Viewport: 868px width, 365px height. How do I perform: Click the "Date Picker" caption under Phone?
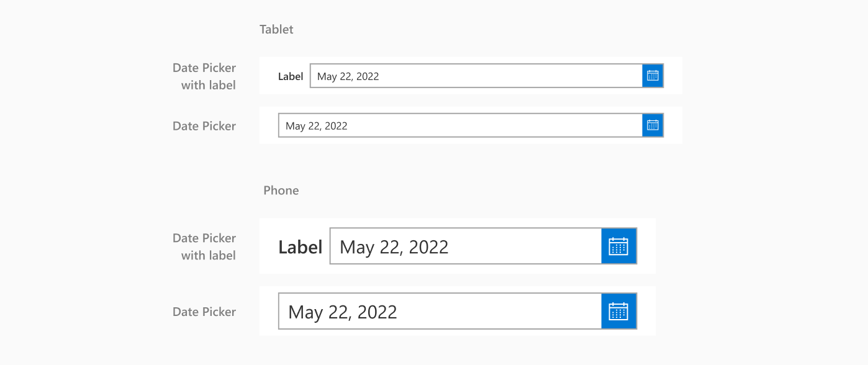(204, 312)
